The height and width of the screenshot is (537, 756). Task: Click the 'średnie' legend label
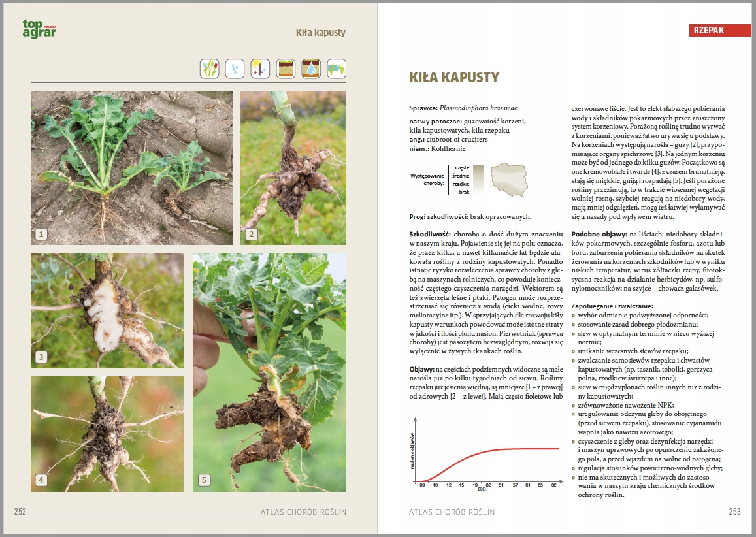click(x=461, y=176)
